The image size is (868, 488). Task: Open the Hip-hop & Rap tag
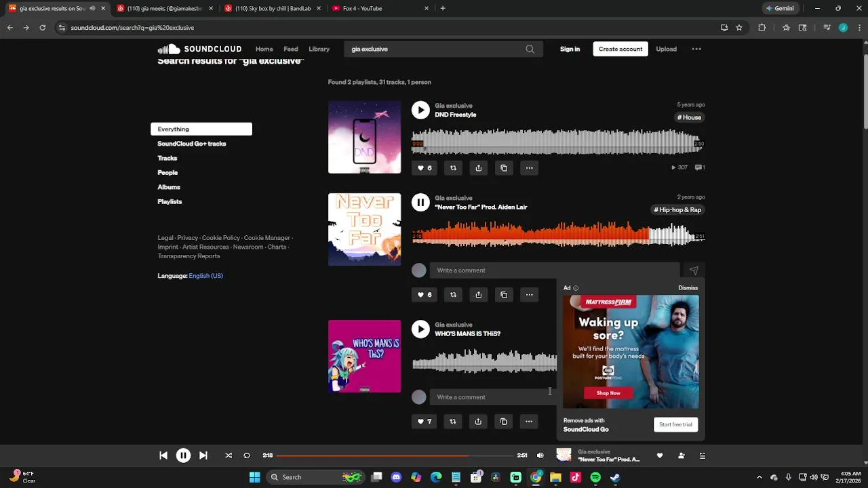678,210
